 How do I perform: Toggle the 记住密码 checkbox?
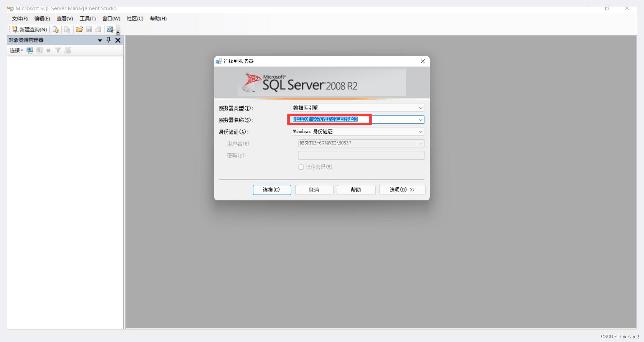301,167
